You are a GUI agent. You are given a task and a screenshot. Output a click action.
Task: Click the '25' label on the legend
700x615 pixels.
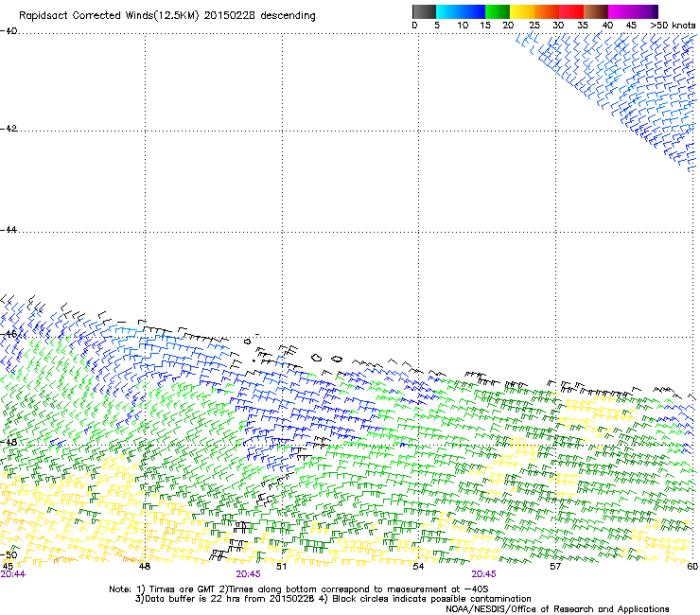click(534, 26)
